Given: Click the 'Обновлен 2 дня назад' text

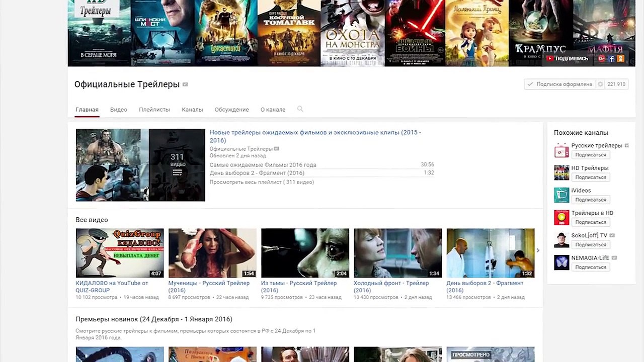Looking at the screenshot, I should pyautogui.click(x=238, y=156).
